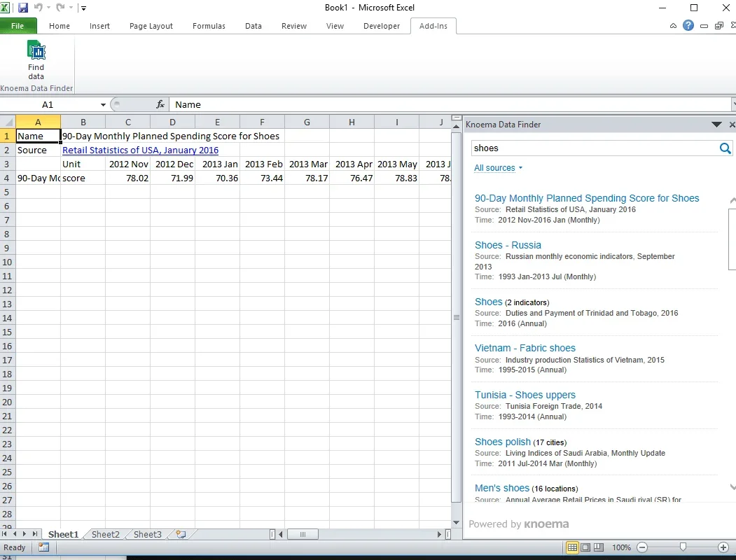
Task: Select the Unit cell in row 3
Action: click(x=83, y=164)
